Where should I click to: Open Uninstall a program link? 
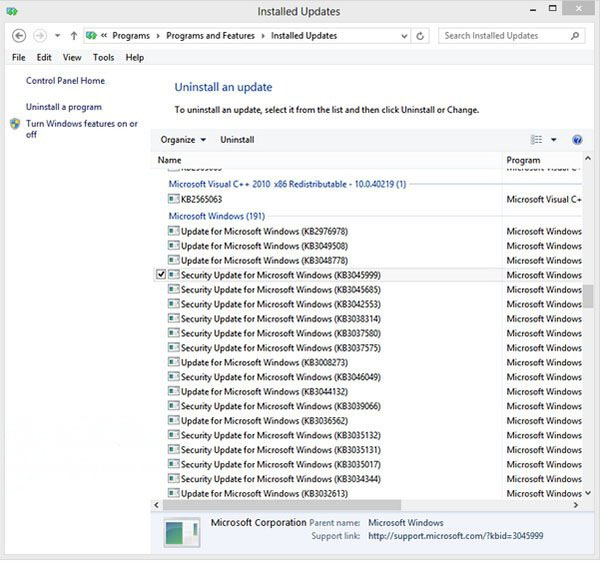point(64,107)
